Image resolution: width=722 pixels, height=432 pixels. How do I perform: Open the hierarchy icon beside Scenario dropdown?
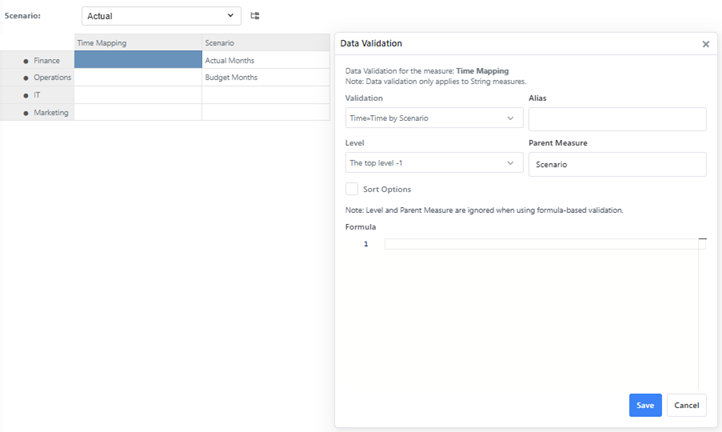[255, 16]
